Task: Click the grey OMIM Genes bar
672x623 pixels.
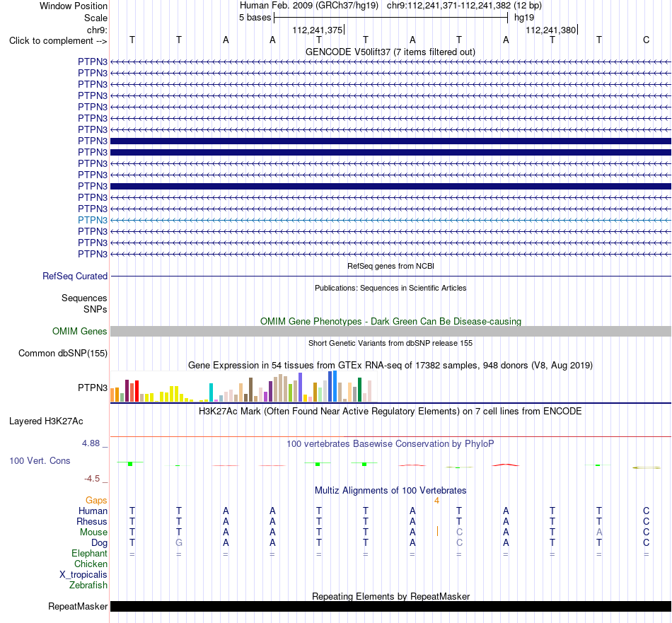Action: (390, 331)
